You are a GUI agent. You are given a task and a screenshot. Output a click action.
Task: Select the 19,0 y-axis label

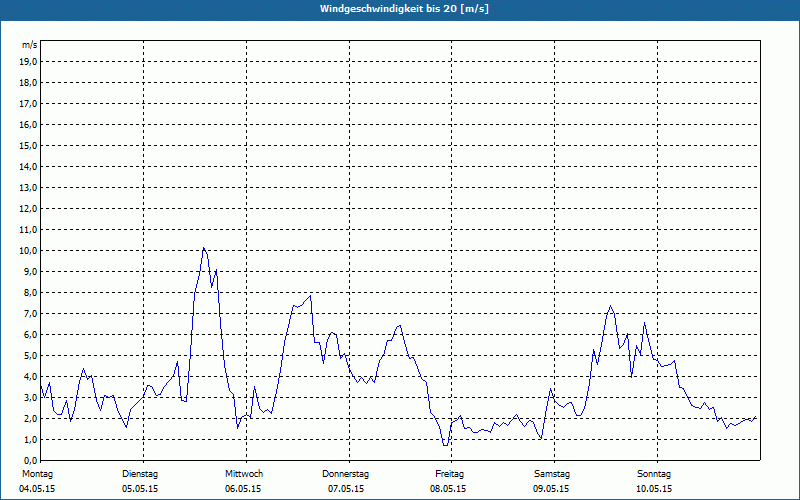[x=28, y=62]
